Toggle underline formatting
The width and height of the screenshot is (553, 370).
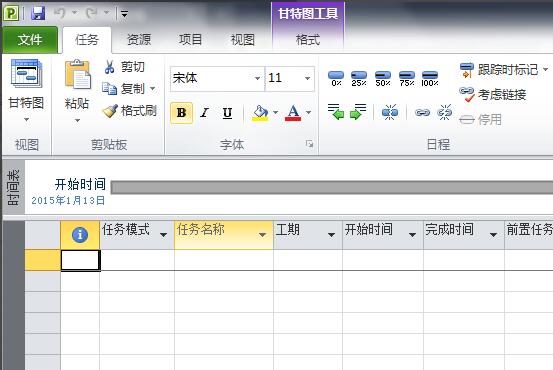click(227, 113)
